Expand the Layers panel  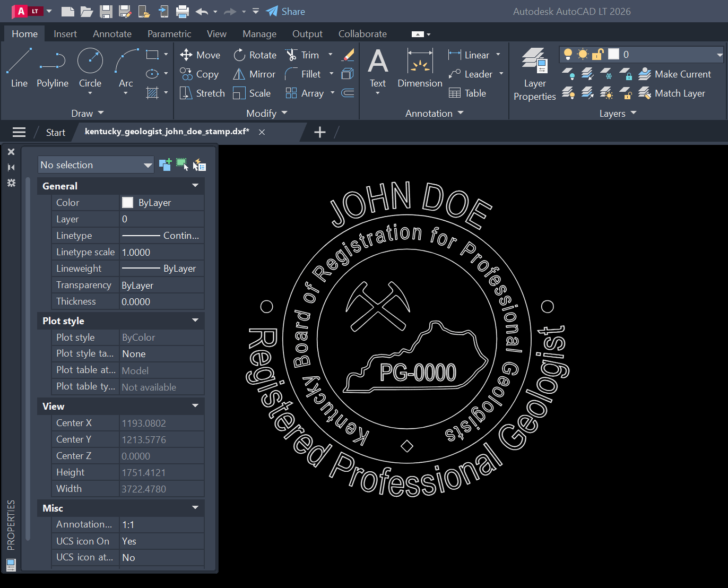[618, 113]
